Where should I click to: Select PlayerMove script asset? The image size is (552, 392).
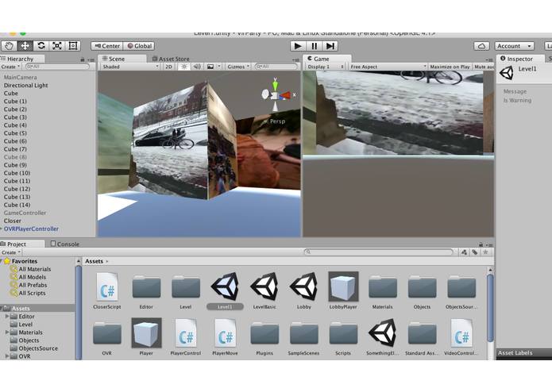coord(225,336)
